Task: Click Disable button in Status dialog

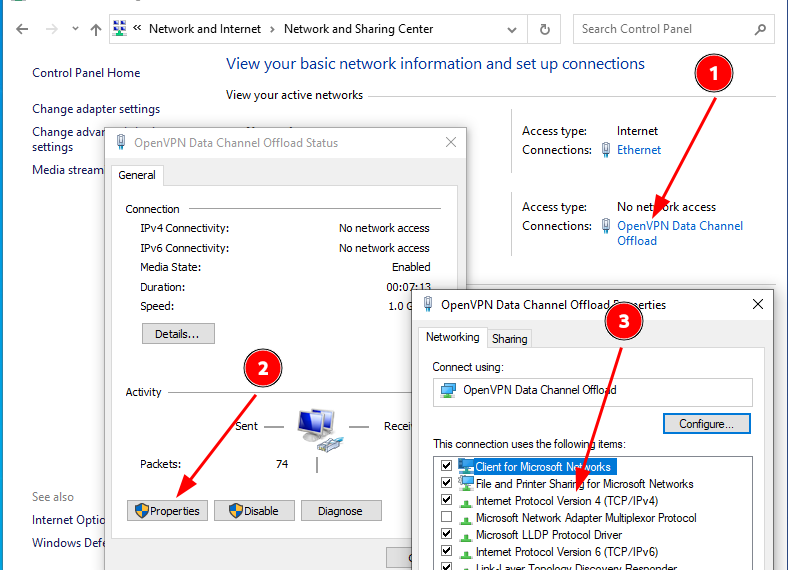Action: (x=254, y=511)
